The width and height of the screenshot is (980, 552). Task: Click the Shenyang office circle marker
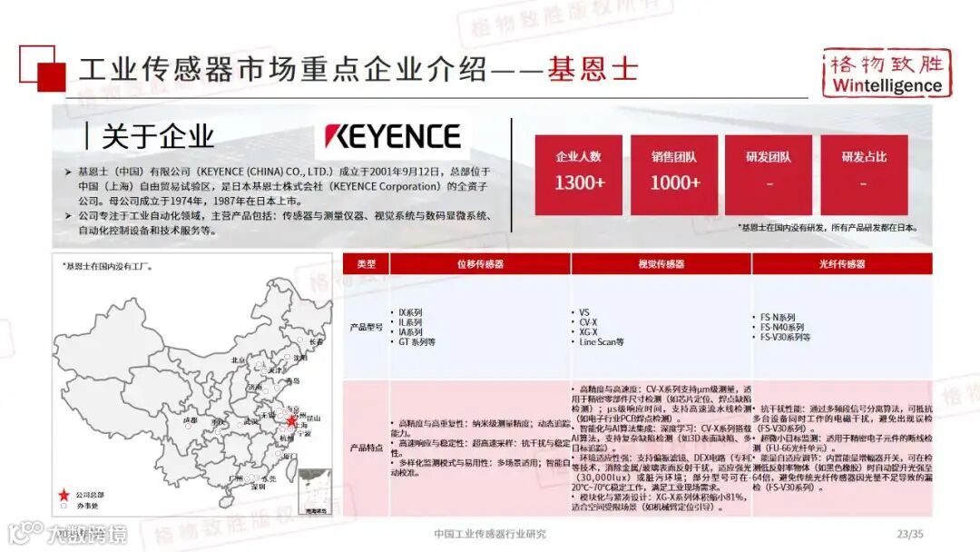coord(289,357)
